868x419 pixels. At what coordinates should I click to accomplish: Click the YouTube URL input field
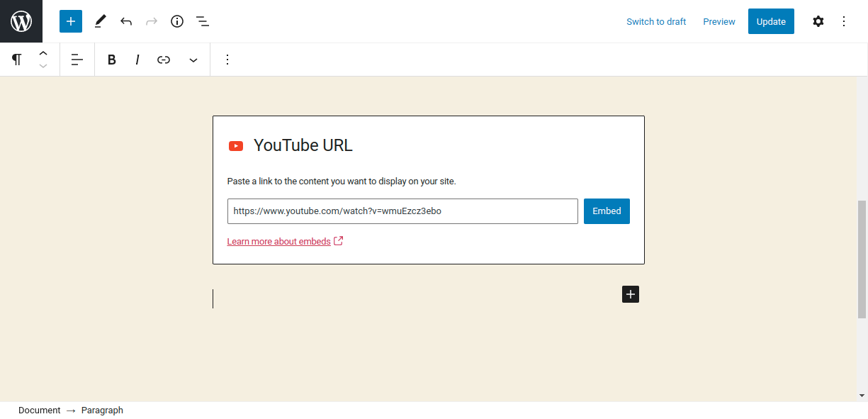(x=402, y=211)
